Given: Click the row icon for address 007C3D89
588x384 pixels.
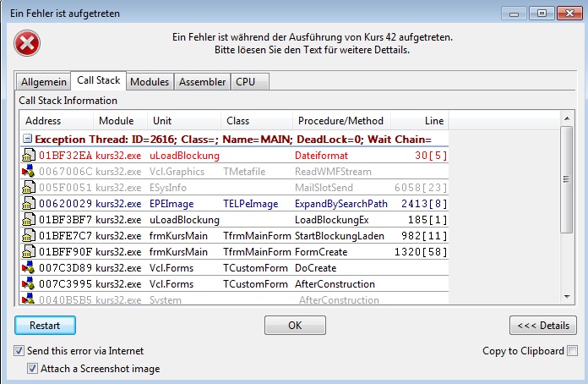Looking at the screenshot, I should coord(28,268).
